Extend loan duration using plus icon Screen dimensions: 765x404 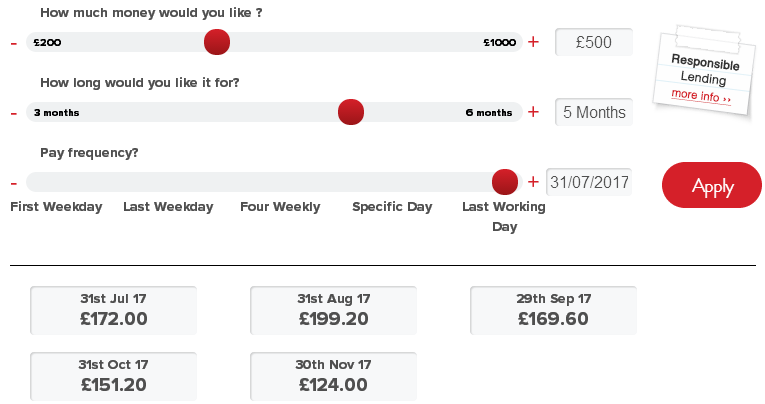(534, 112)
